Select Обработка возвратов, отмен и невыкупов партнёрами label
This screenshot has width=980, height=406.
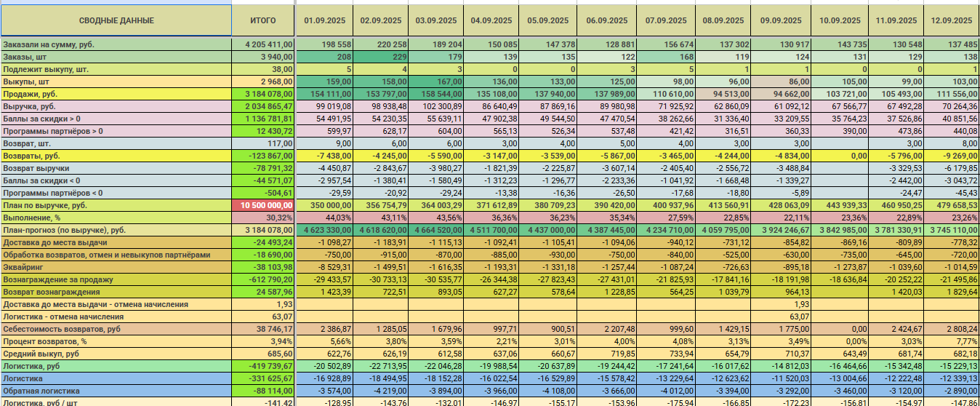(116, 255)
